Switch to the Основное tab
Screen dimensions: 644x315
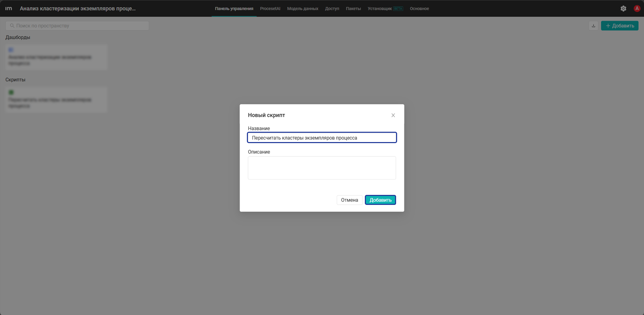419,9
